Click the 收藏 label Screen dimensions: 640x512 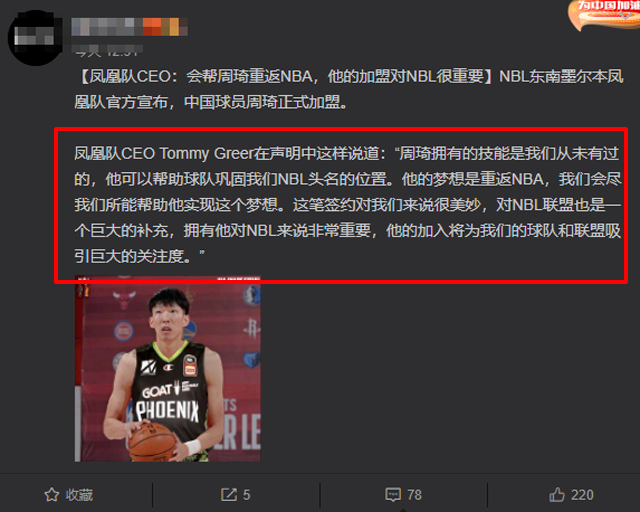pyautogui.click(x=79, y=495)
